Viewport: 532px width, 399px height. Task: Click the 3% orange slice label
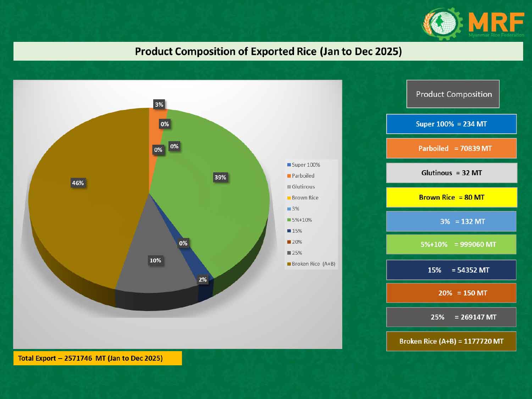pyautogui.click(x=159, y=105)
